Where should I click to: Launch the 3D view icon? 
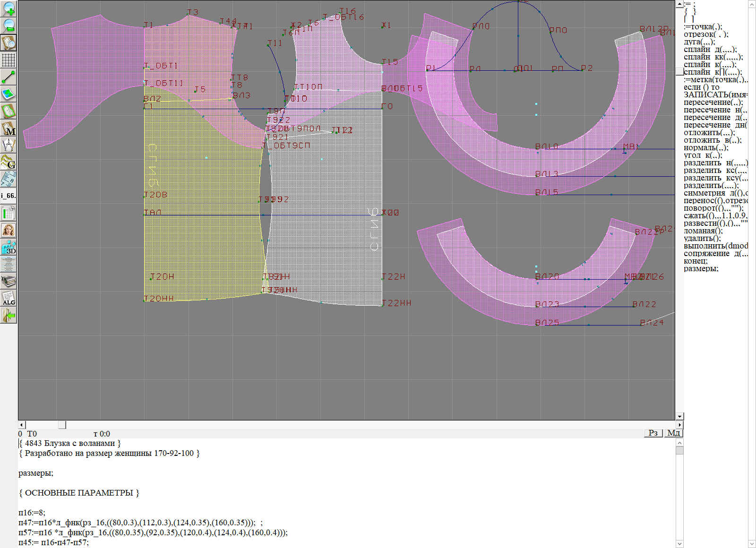[9, 247]
